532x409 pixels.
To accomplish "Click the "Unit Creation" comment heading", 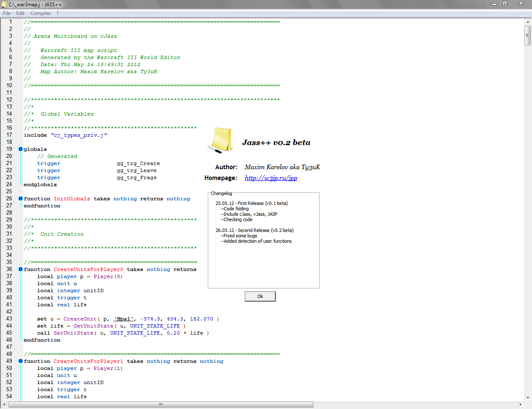I will coord(62,234).
